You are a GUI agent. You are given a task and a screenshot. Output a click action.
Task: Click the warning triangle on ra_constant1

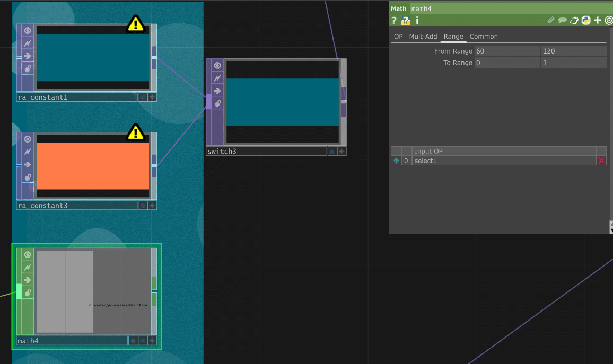(x=136, y=24)
